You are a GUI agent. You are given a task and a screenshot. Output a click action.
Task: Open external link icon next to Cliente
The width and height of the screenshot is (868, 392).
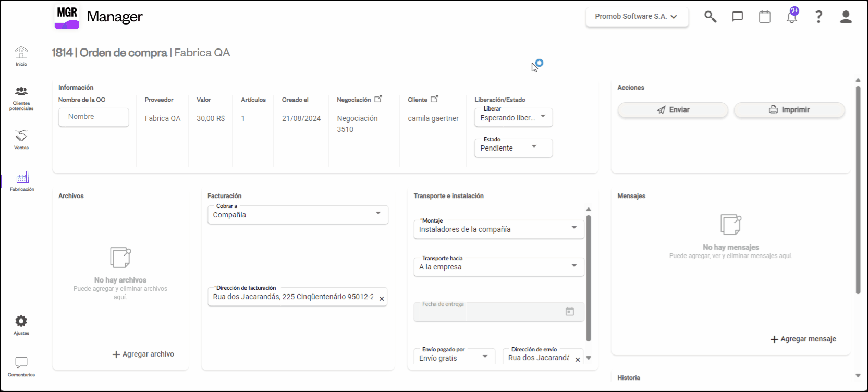[435, 99]
